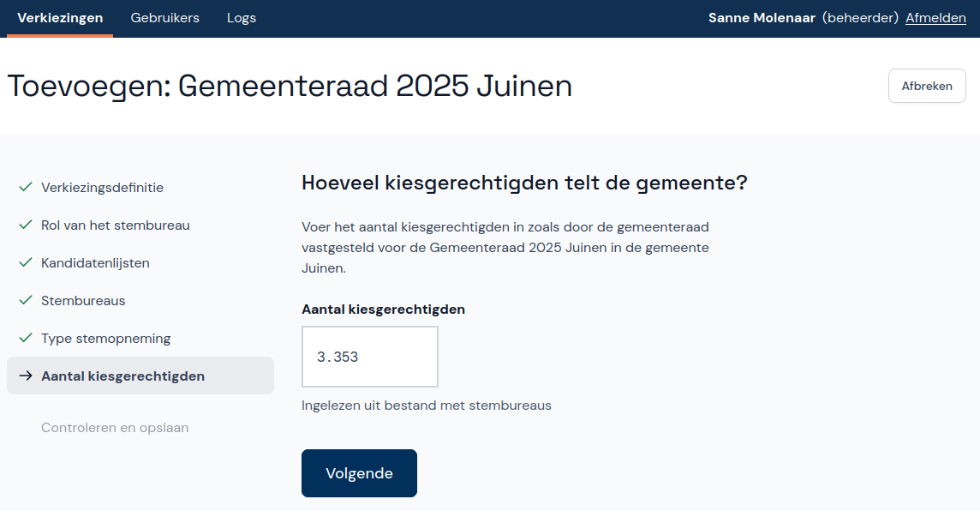Log out via the Afmelden link
The image size is (980, 511).
pyautogui.click(x=935, y=18)
